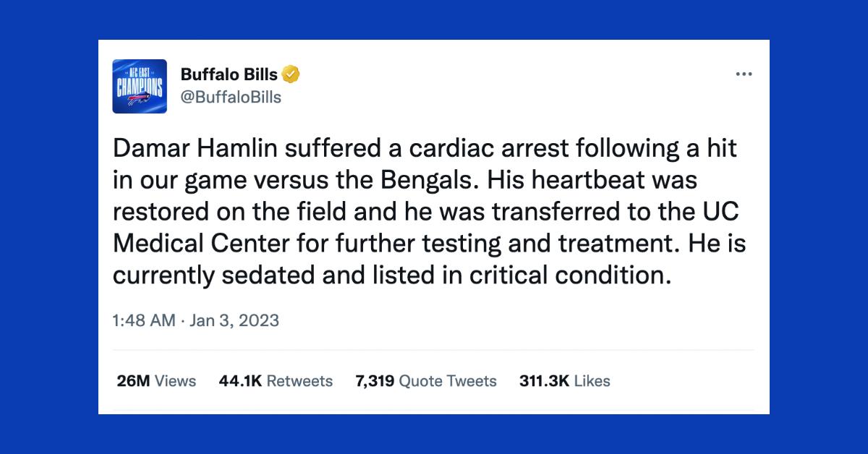See who liked the tweet via 311.3K Likes
The image size is (868, 454).
point(565,380)
